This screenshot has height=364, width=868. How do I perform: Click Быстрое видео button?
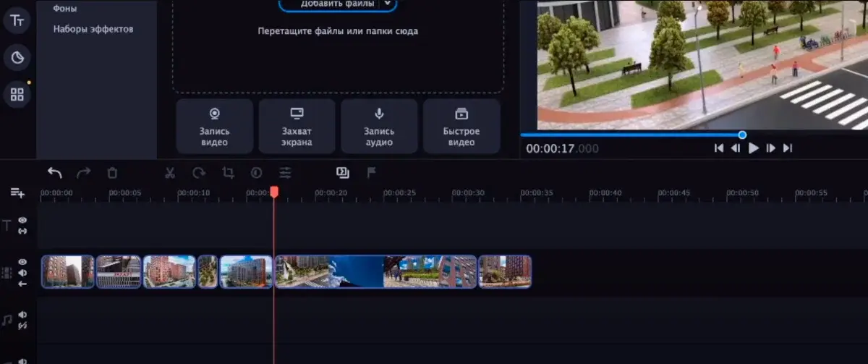click(461, 126)
